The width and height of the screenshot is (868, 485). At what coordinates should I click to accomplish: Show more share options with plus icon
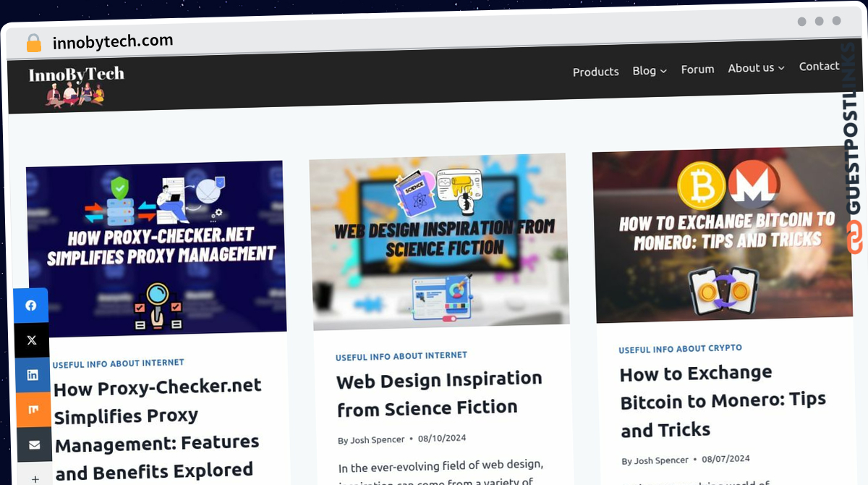point(35,477)
